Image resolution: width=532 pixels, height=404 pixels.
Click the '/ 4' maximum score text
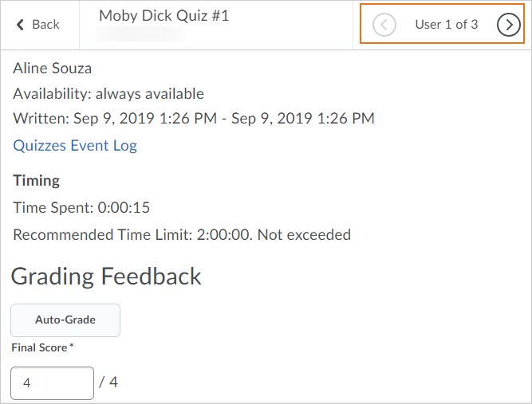pos(108,382)
